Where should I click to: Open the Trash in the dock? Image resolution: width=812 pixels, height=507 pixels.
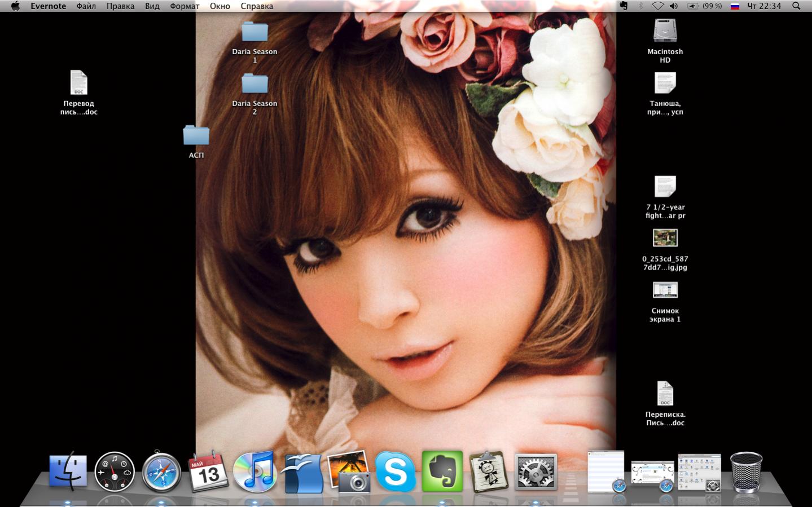click(x=746, y=473)
